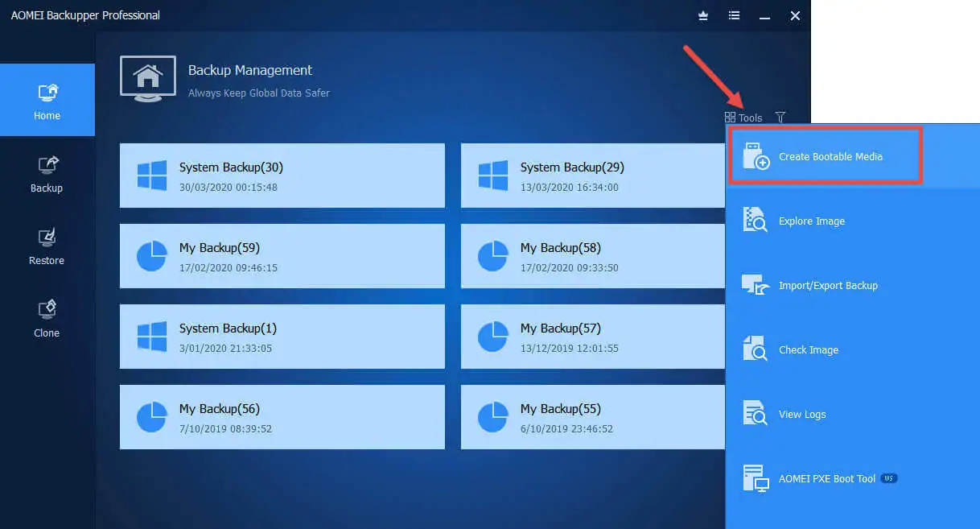
Task: Click the PXE Boot Tool computer icon
Action: 756,478
